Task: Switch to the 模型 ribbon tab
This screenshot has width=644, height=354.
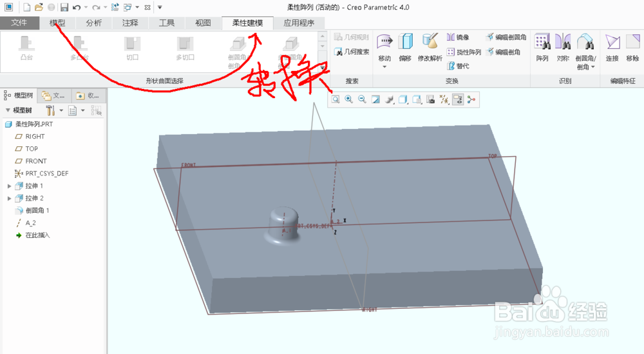Action: pyautogui.click(x=57, y=23)
